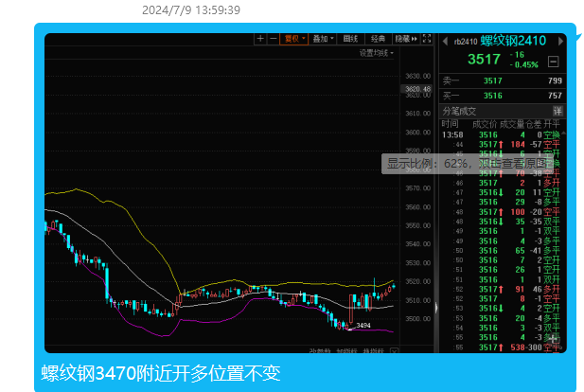Screen dimensions: 584x392
Task: Go to next contract with right arrow
Action: tap(560, 41)
